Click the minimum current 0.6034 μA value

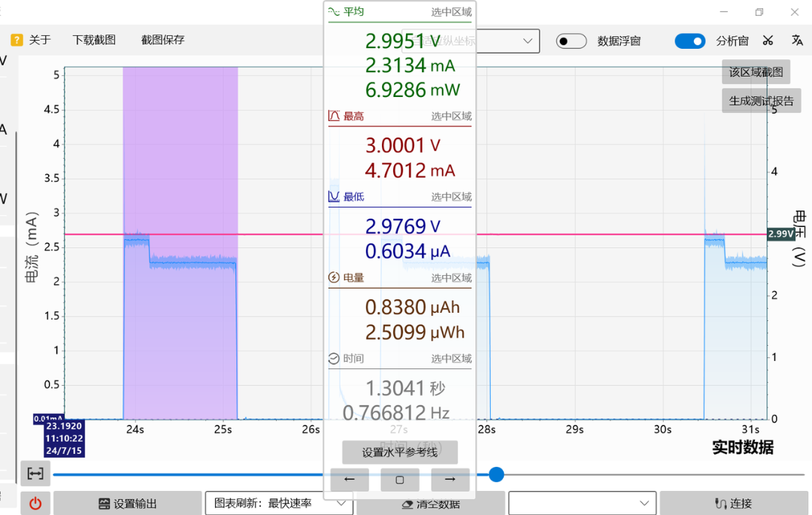click(x=408, y=251)
